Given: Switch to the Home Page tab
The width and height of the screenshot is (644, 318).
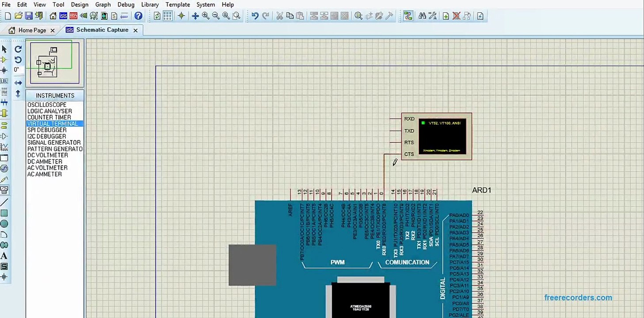Looking at the screenshot, I should coord(32,30).
